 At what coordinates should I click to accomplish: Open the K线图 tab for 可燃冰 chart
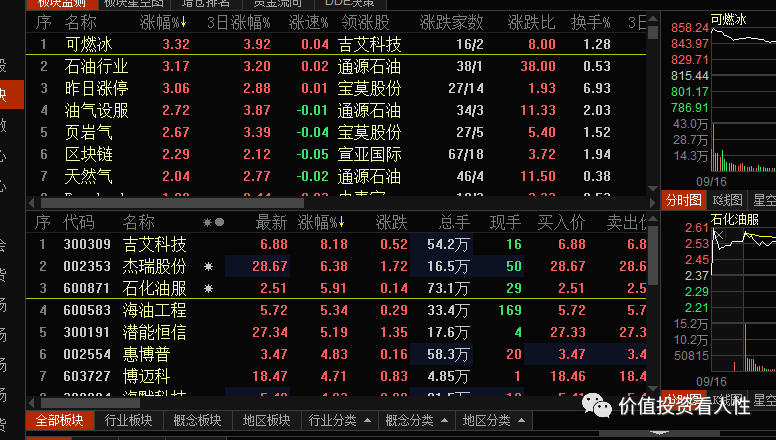(x=727, y=200)
